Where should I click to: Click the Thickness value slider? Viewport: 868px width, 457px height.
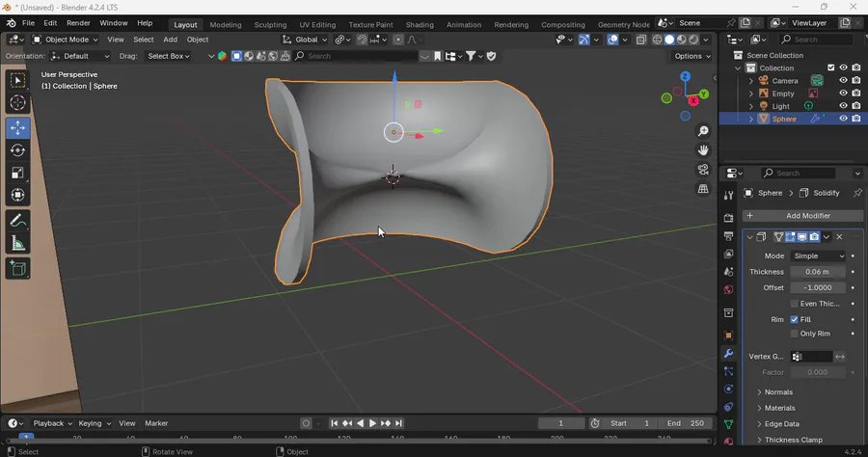click(818, 272)
